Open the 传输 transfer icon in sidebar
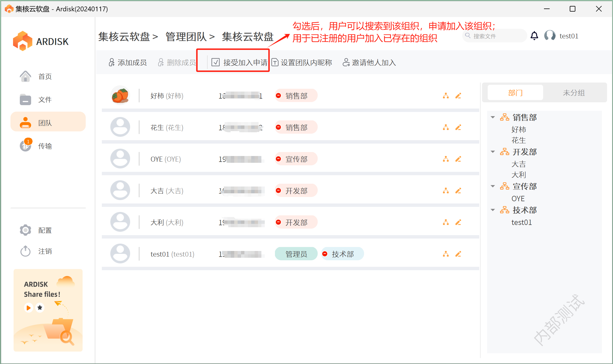613x364 pixels. click(x=25, y=146)
